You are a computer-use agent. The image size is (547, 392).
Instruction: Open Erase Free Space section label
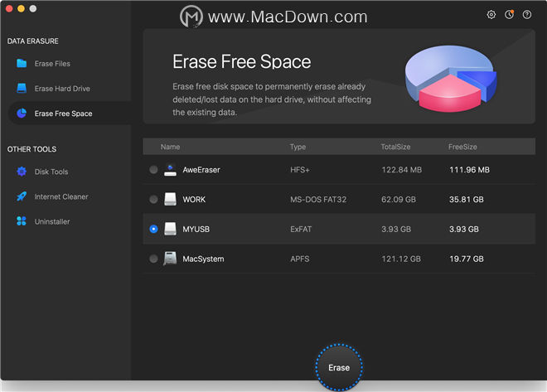[63, 114]
